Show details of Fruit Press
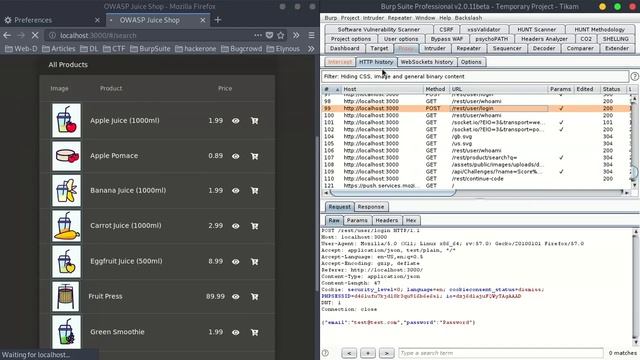Image resolution: width=640 pixels, height=360 pixels. 236,297
